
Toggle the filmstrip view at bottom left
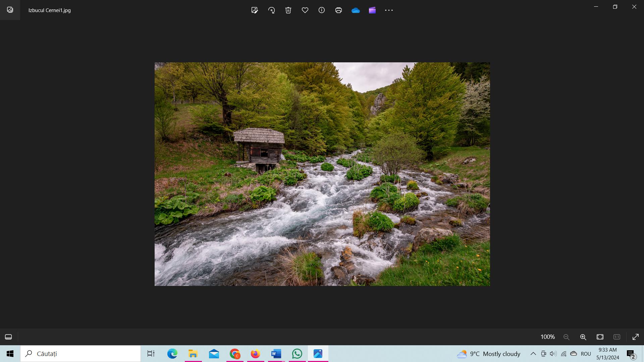tap(8, 337)
